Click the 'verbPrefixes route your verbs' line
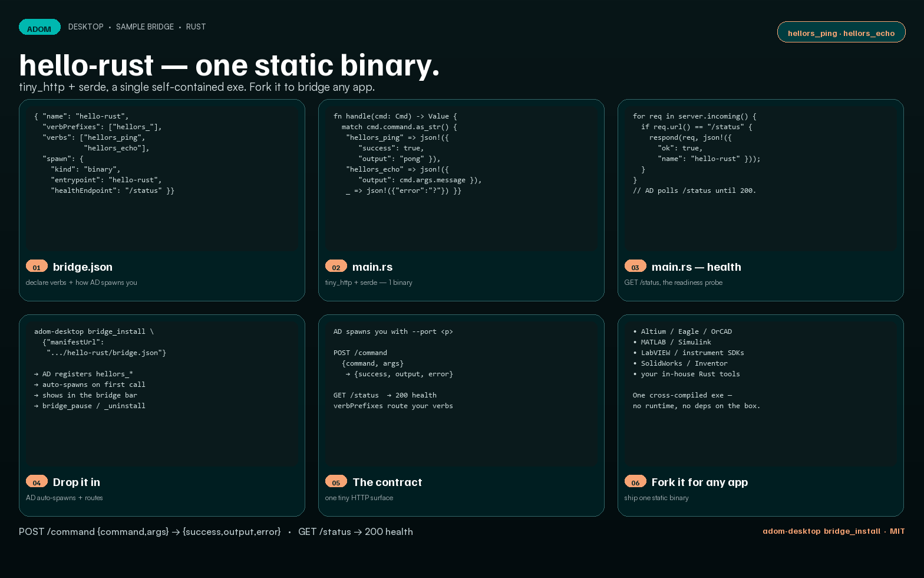Viewport: 924px width, 578px height. [394, 406]
